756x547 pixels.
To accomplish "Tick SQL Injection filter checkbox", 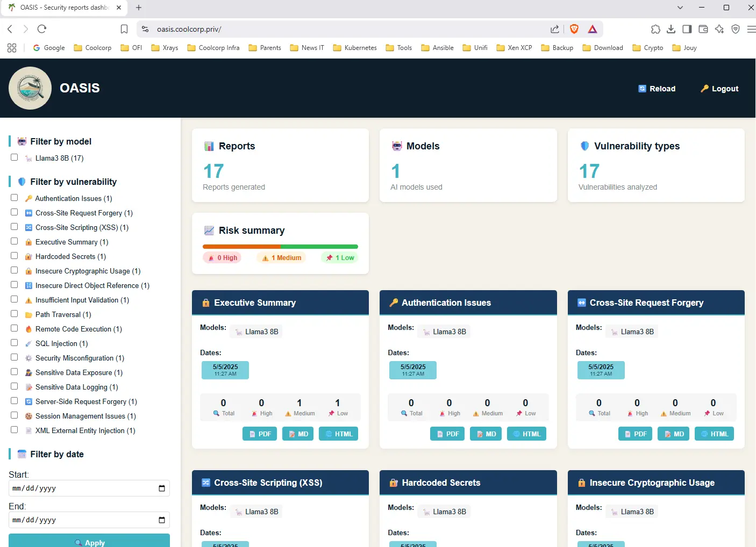I will (15, 343).
